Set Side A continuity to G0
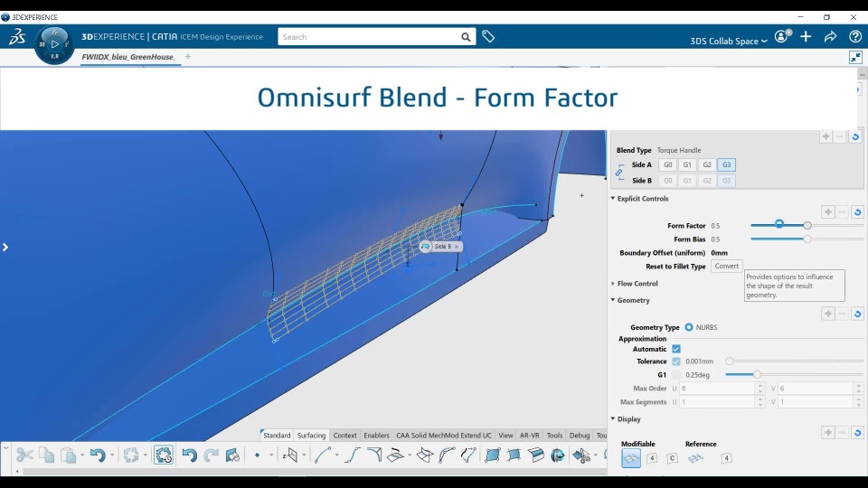This screenshot has width=868, height=488. point(667,164)
